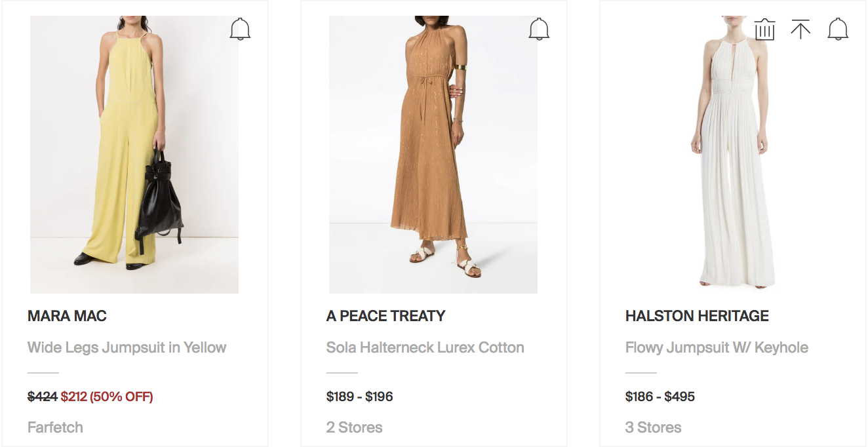
Task: Click the $186 - $495 price range
Action: coord(660,397)
